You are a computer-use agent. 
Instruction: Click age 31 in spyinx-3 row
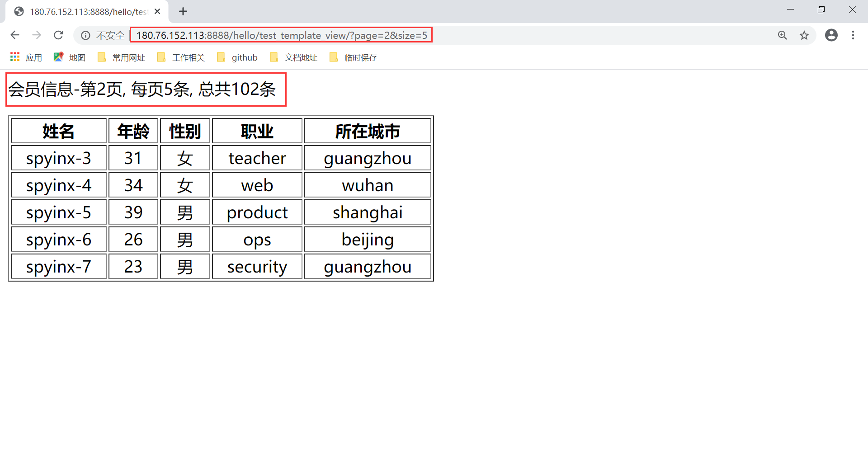pyautogui.click(x=133, y=158)
